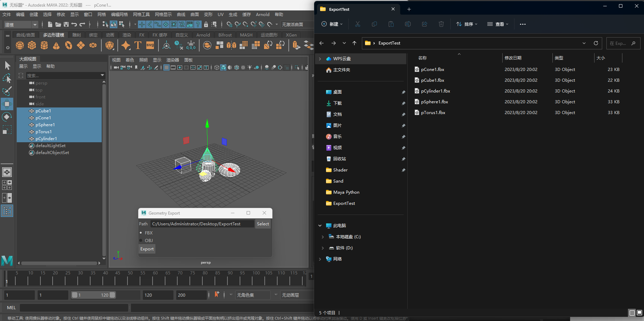This screenshot has height=321, width=644.
Task: Create a polygon sphere primitive
Action: (x=20, y=45)
